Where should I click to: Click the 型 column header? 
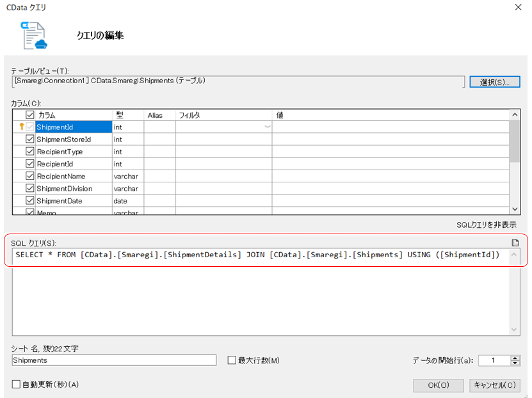point(128,115)
